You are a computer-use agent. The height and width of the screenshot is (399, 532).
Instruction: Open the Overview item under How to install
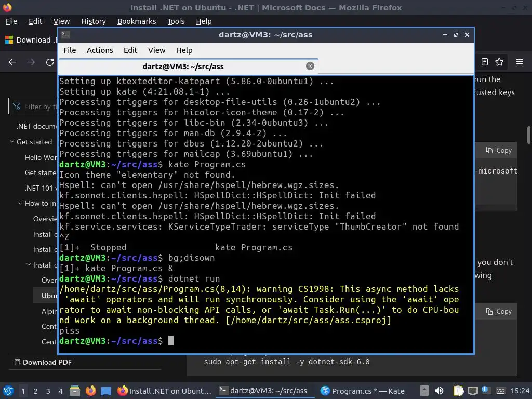(46, 219)
